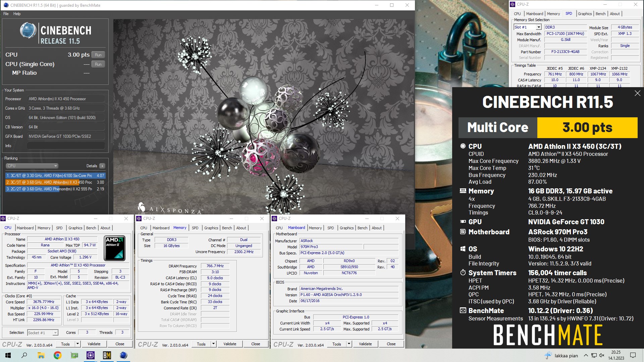
Task: Open the BenchMate taskbar icon
Action: tap(107, 355)
